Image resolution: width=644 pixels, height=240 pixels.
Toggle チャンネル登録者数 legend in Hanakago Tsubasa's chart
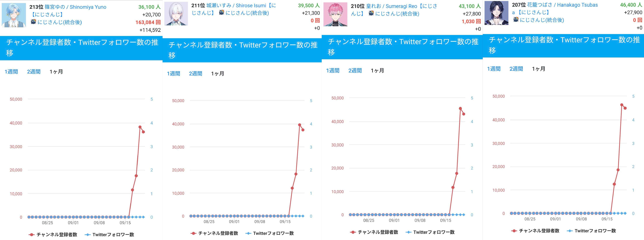535,231
